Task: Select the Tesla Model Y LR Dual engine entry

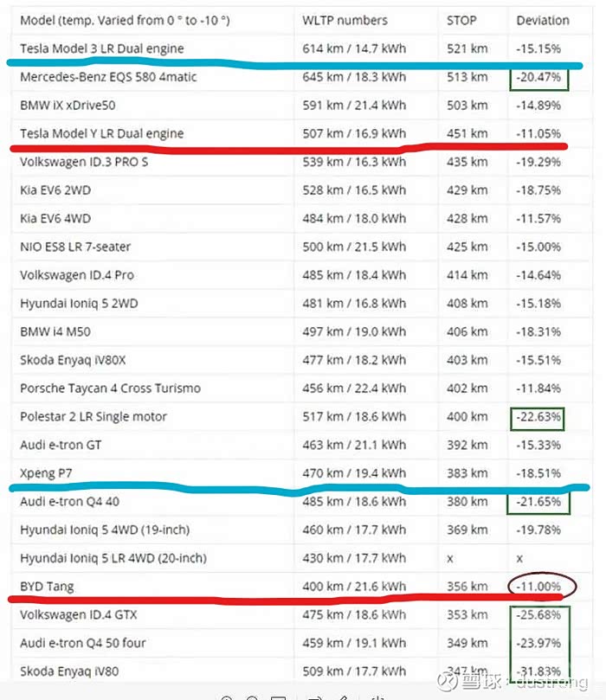Action: pyautogui.click(x=102, y=133)
